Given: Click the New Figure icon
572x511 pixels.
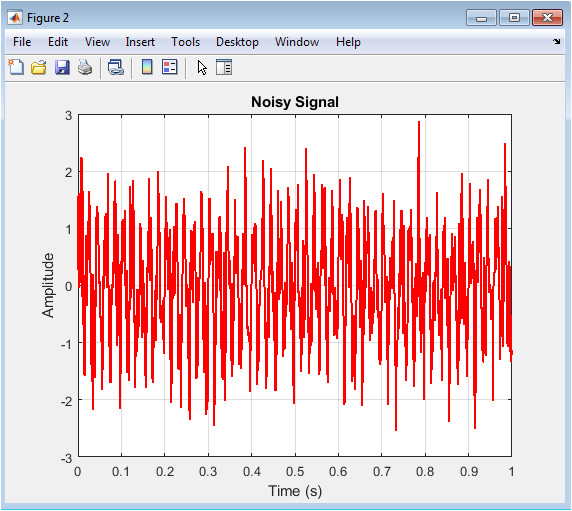Looking at the screenshot, I should pyautogui.click(x=16, y=67).
